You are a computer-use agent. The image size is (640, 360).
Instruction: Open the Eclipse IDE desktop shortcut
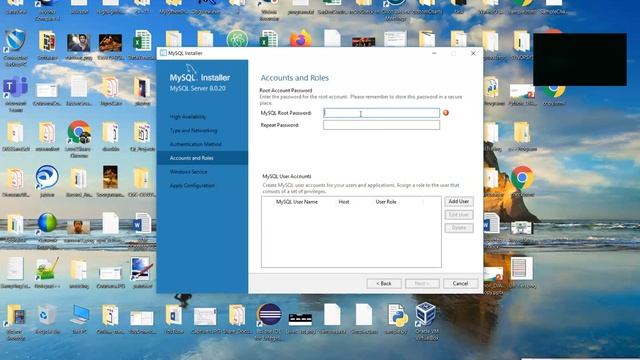pyautogui.click(x=269, y=315)
